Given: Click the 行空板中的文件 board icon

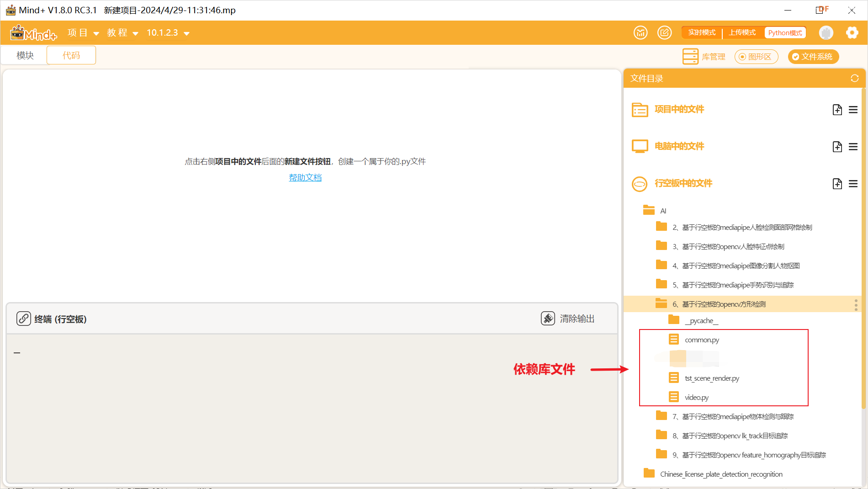Looking at the screenshot, I should pyautogui.click(x=640, y=184).
